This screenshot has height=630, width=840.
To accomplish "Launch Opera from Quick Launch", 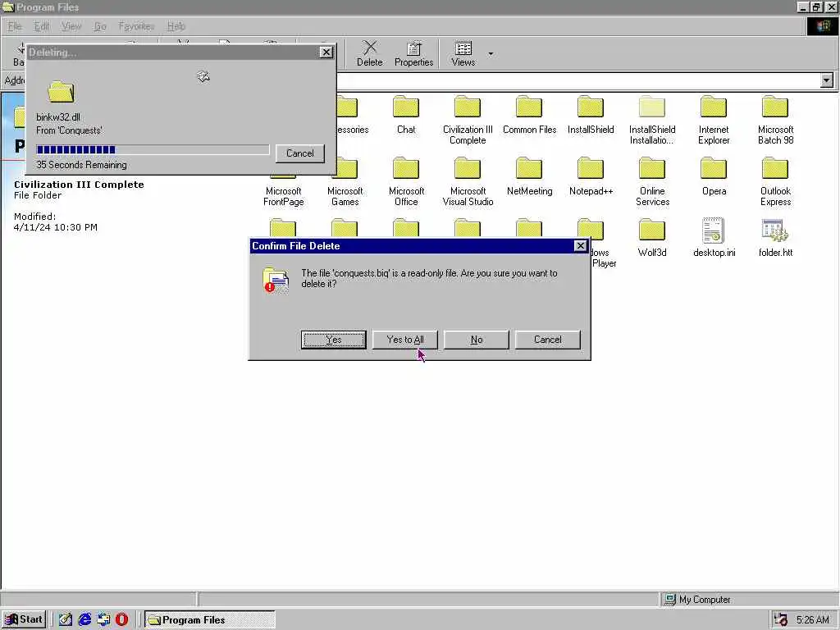I will point(121,619).
